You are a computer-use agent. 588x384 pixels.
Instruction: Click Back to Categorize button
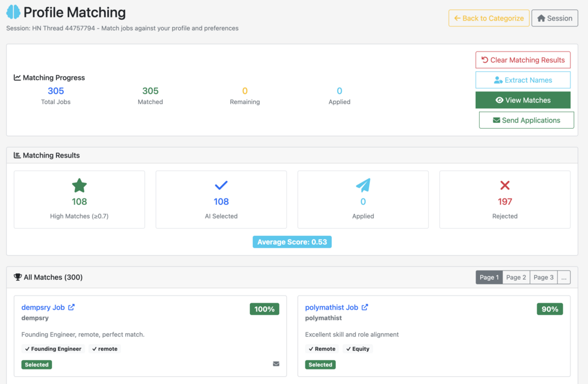pos(489,18)
